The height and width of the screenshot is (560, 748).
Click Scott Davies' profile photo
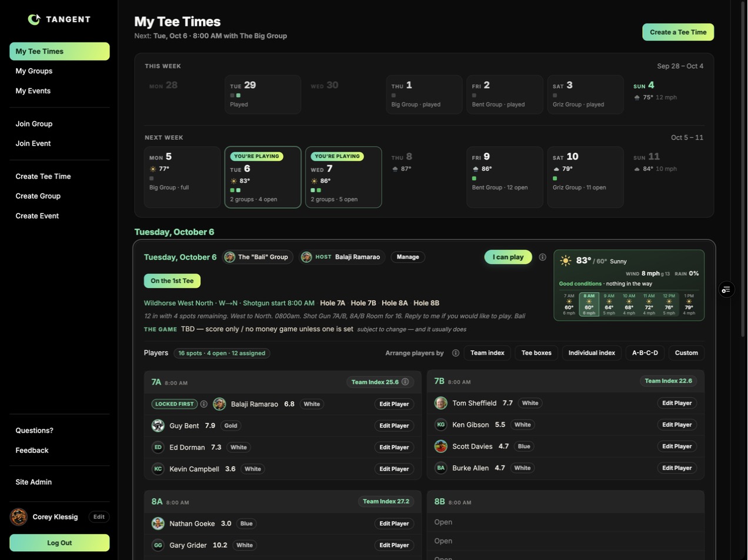[x=441, y=446]
